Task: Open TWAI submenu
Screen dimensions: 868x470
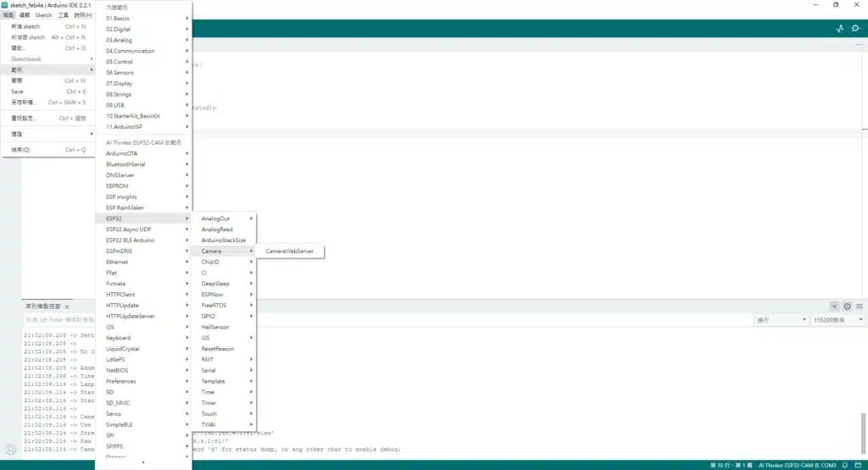Action: pos(224,424)
